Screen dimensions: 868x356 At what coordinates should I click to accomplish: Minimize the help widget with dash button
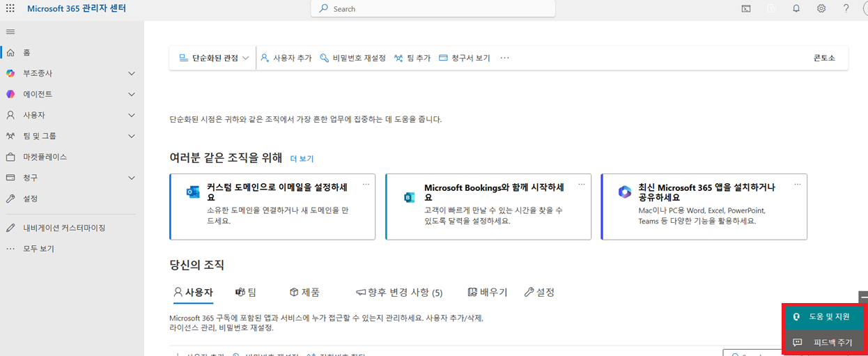(864, 296)
